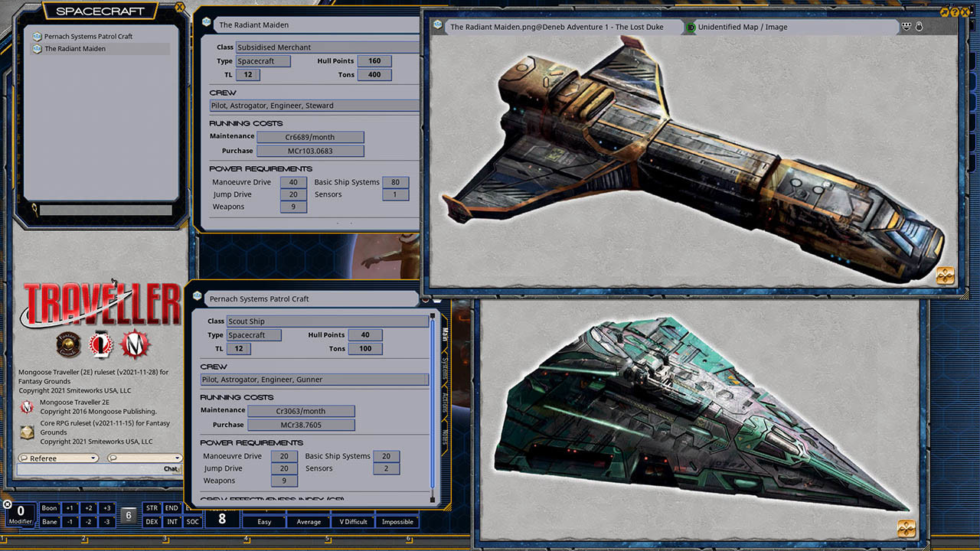Image resolution: width=980 pixels, height=551 pixels.
Task: Click the orange diamond icon under the Radiant Maiden image
Action: pyautogui.click(x=946, y=274)
